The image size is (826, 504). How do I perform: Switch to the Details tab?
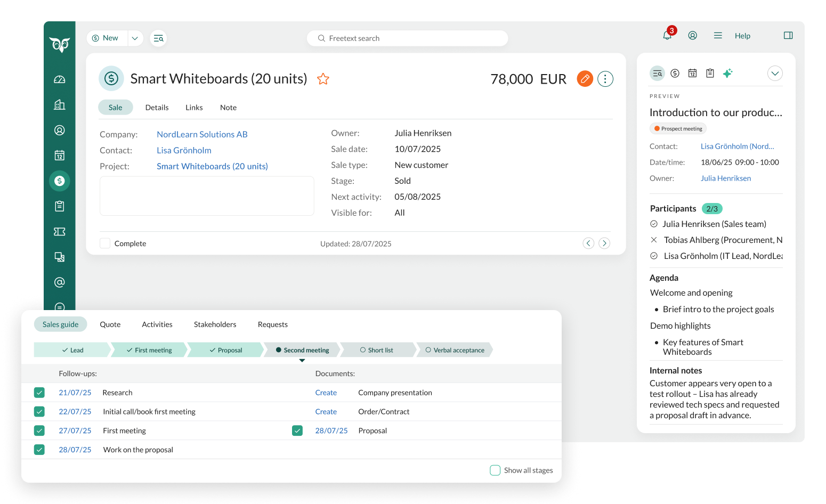[x=157, y=108]
